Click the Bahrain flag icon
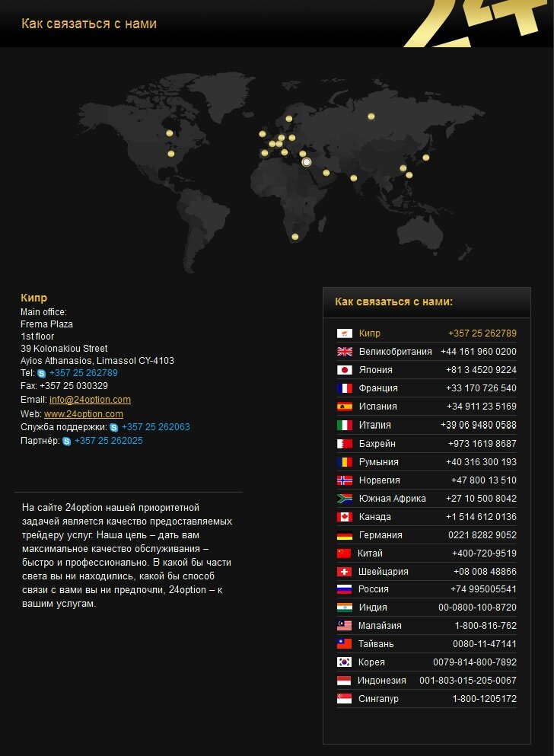The height and width of the screenshot is (756, 554). coord(345,444)
